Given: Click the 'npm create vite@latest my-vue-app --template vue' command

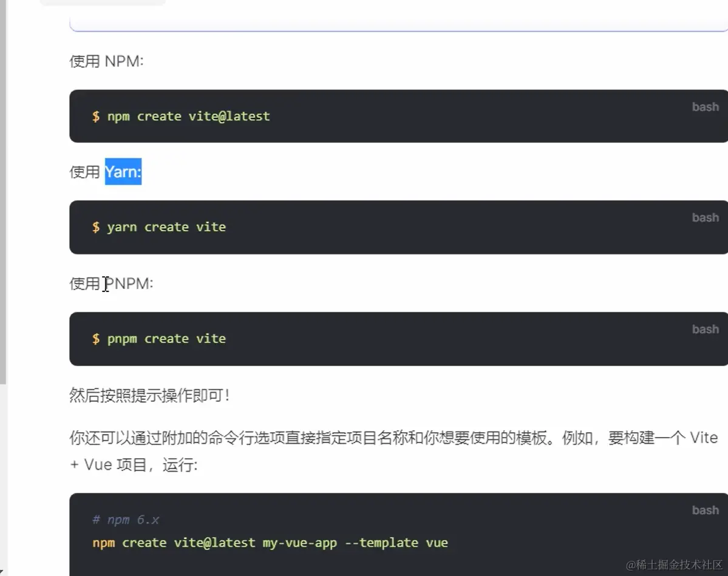Looking at the screenshot, I should coord(270,543).
